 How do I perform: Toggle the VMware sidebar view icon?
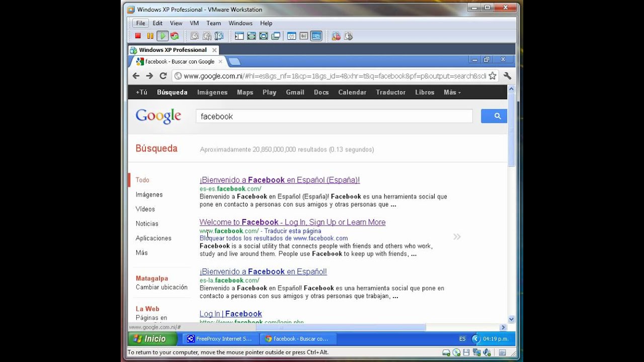click(239, 36)
